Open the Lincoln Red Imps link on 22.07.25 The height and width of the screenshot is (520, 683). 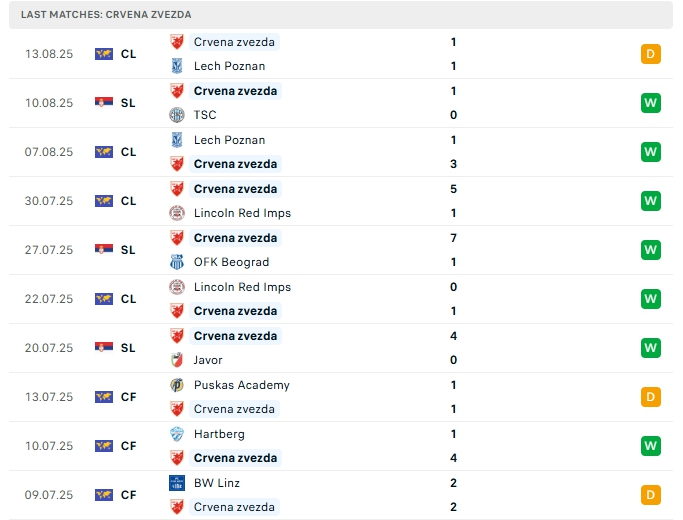242,287
